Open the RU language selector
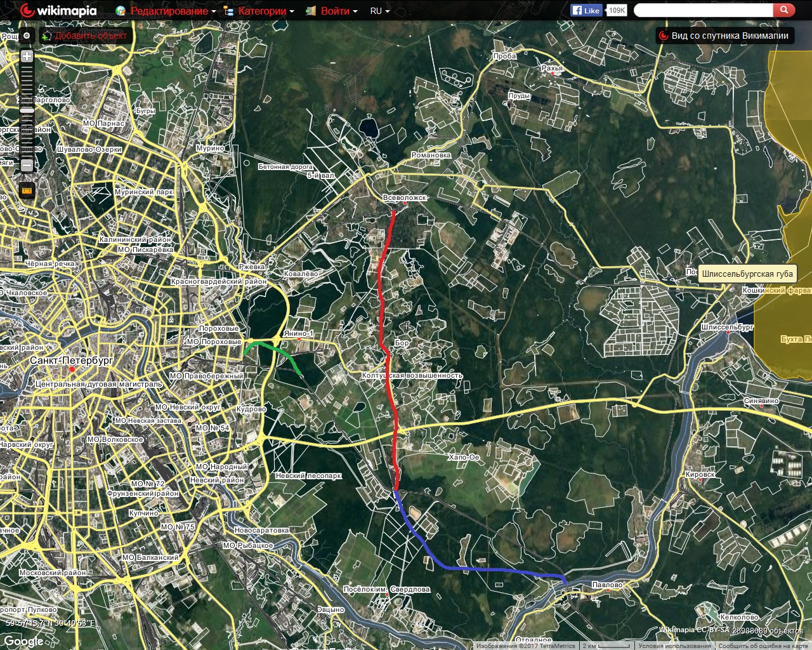Image resolution: width=812 pixels, height=650 pixels. click(x=379, y=11)
